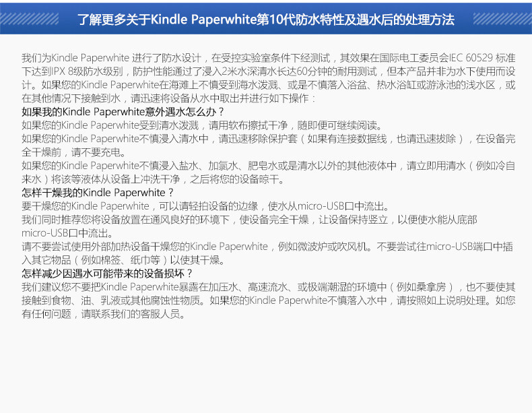Click the line starting 来水）将该等液体从设备上冲洗干净
532x413 pixels.
pos(154,179)
